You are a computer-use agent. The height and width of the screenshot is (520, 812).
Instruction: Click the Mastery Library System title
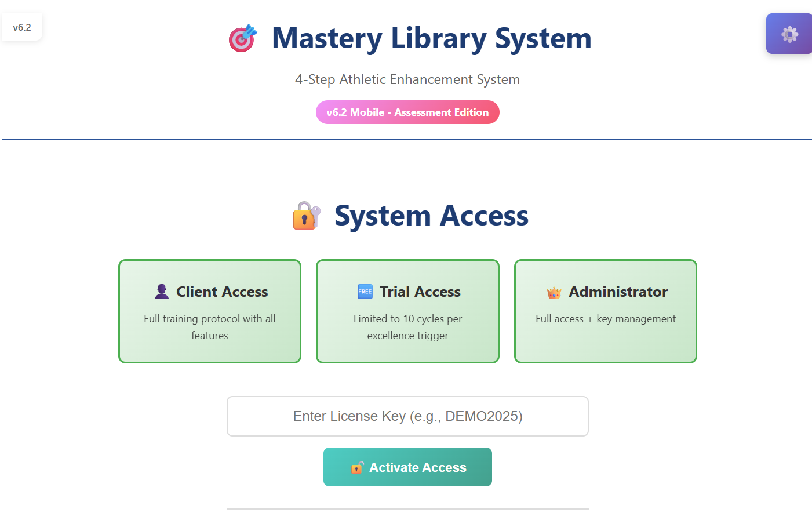[x=431, y=38]
